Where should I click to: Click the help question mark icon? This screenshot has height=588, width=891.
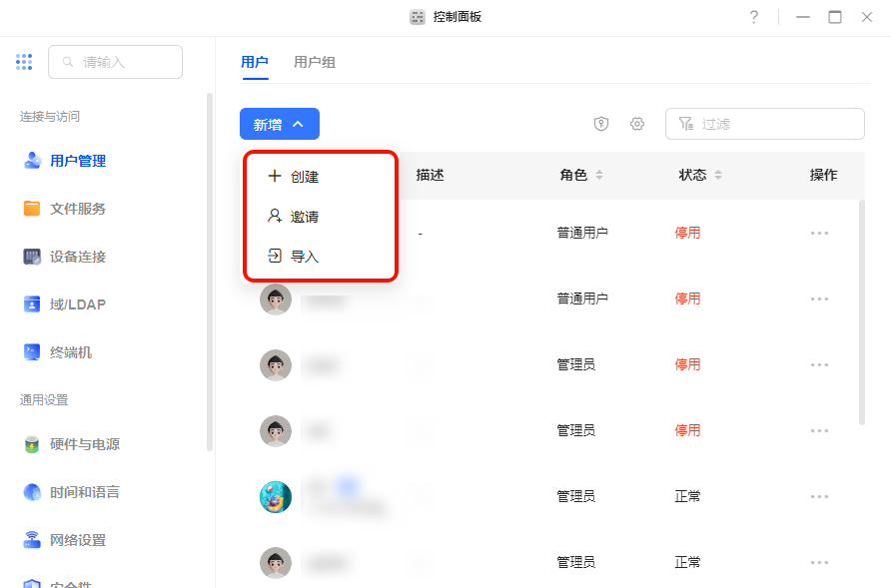pyautogui.click(x=754, y=17)
